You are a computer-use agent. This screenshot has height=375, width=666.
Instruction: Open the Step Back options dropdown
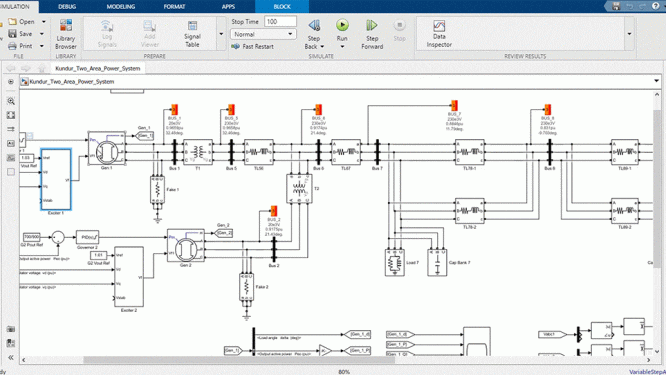(322, 46)
